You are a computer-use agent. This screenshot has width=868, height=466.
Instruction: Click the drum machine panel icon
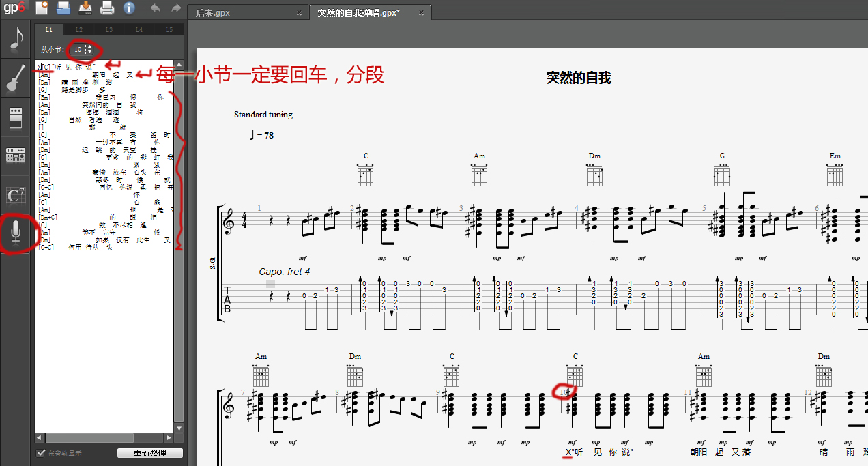[x=16, y=156]
